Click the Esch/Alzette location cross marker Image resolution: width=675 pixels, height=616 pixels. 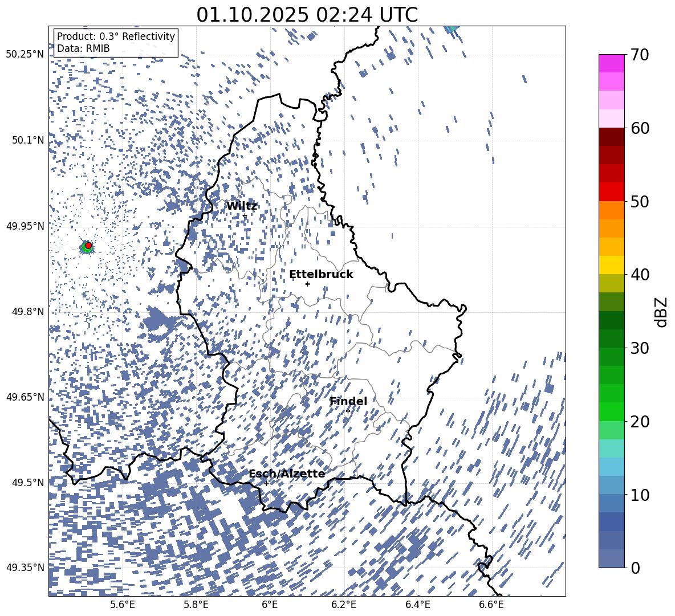click(266, 483)
